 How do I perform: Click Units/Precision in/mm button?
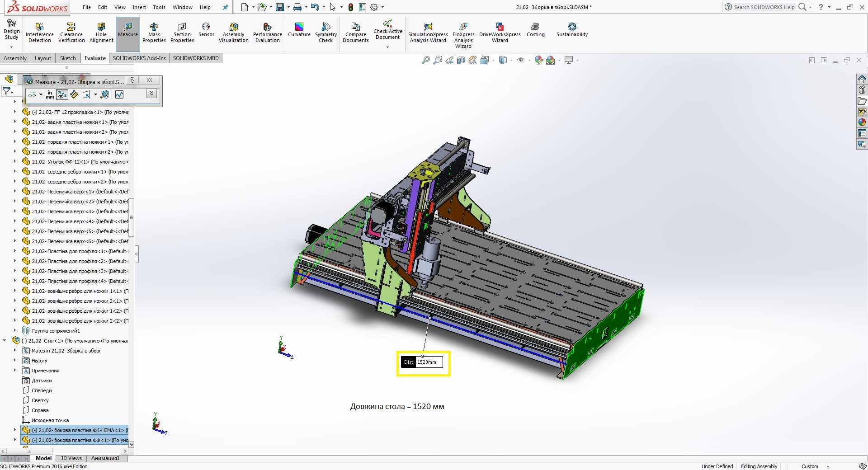click(50, 94)
